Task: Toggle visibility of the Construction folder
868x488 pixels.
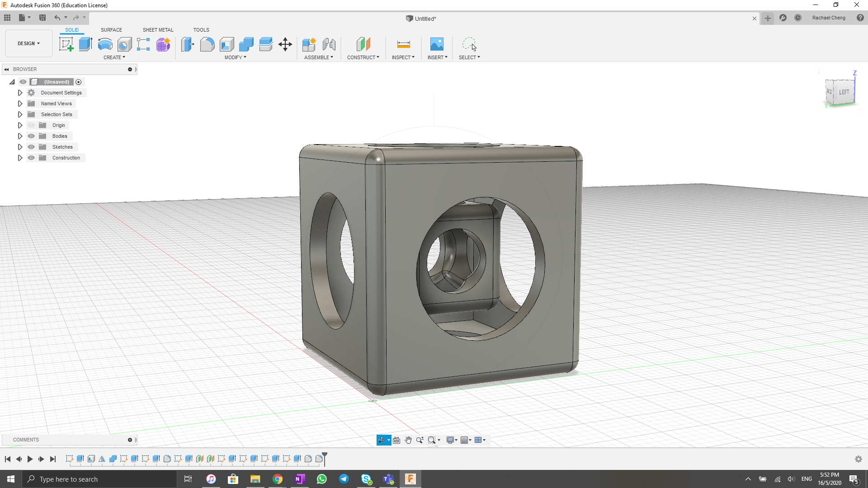Action: 31,158
